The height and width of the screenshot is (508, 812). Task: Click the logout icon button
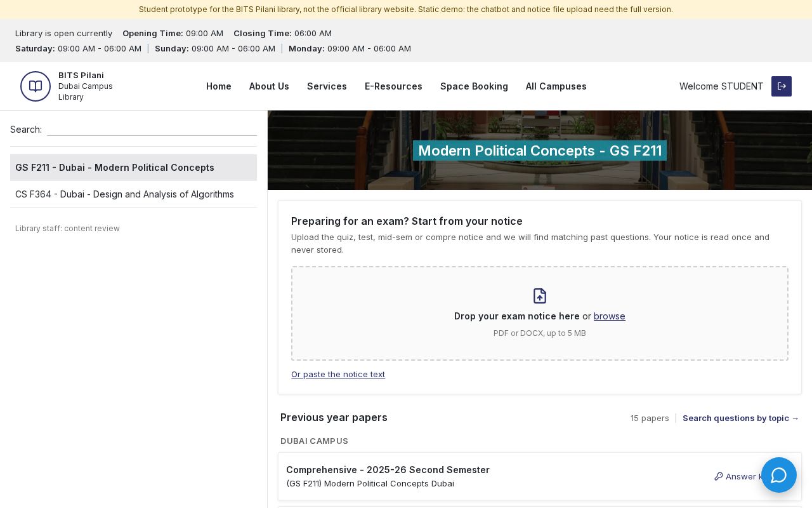(782, 86)
